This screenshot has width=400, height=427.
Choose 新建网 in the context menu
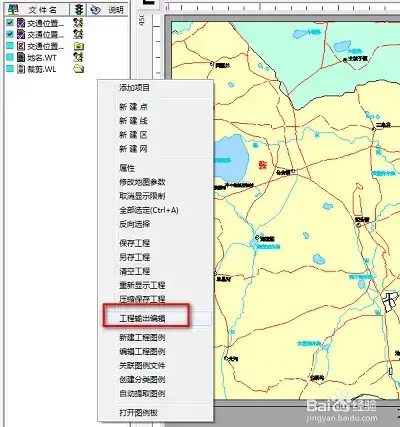(x=133, y=149)
